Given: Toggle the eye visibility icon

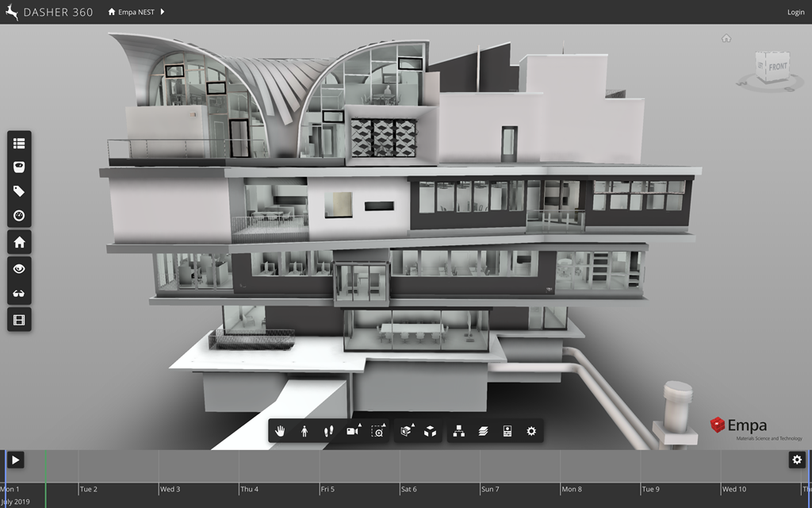Looking at the screenshot, I should point(19,269).
